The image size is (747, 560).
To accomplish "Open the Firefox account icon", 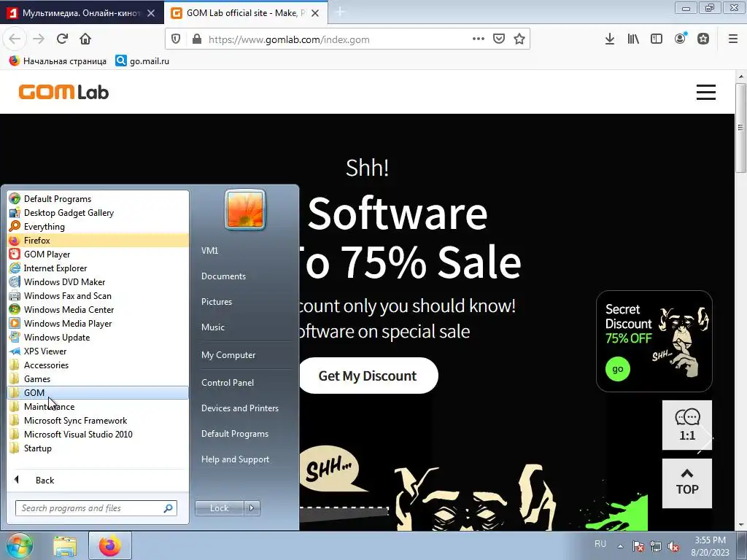I will (x=681, y=39).
